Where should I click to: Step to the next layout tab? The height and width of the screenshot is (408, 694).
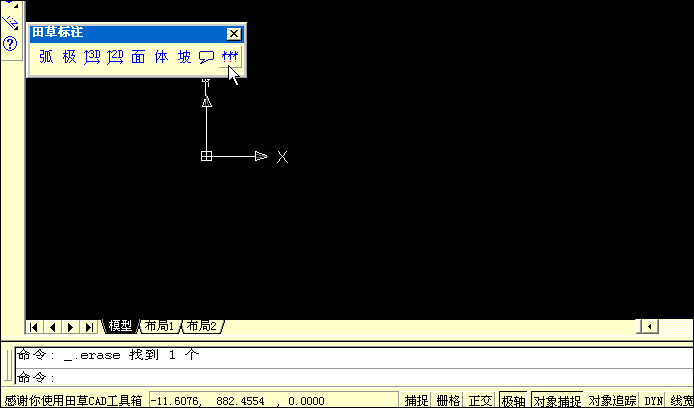tap(71, 327)
